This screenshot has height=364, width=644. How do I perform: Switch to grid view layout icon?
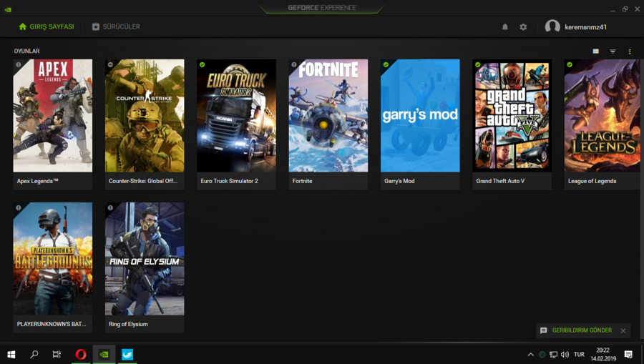click(x=595, y=51)
